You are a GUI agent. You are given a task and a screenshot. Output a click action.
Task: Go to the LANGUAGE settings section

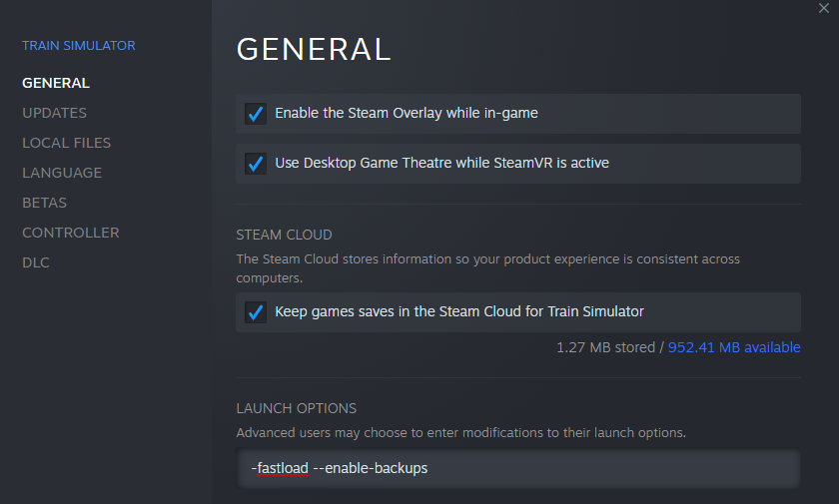tap(62, 173)
